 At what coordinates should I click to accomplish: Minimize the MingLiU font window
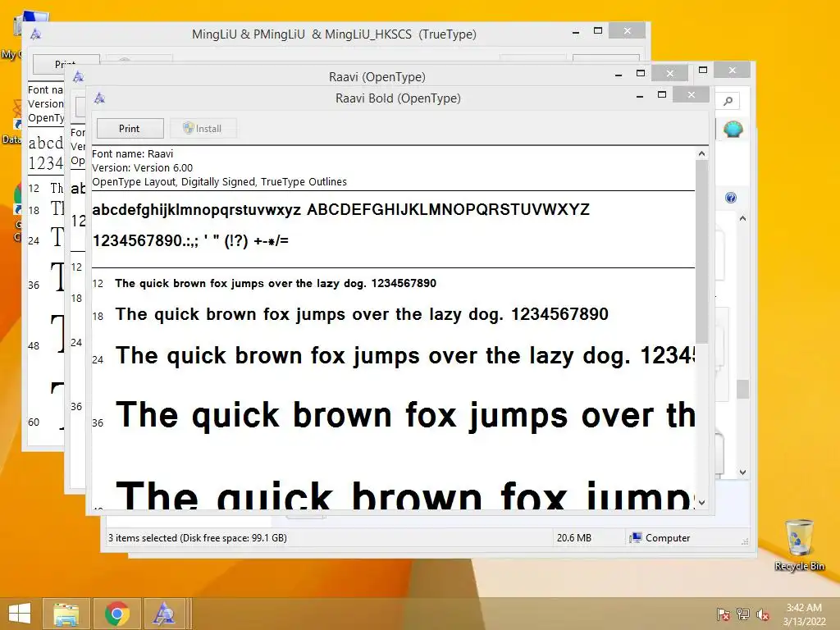[576, 32]
